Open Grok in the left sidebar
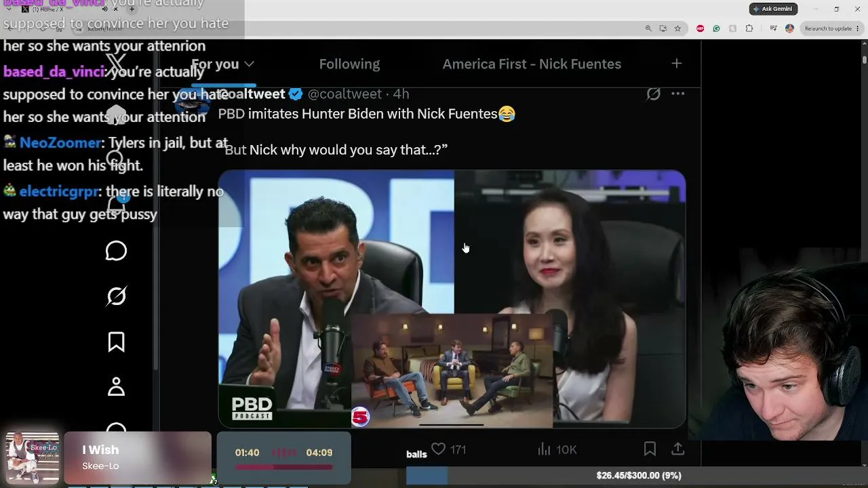Screen dimensions: 868x488 click(116, 296)
